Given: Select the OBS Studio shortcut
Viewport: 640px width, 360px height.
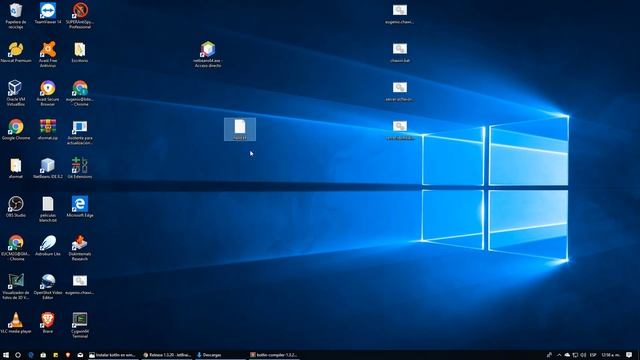Looking at the screenshot, I should 16,207.
